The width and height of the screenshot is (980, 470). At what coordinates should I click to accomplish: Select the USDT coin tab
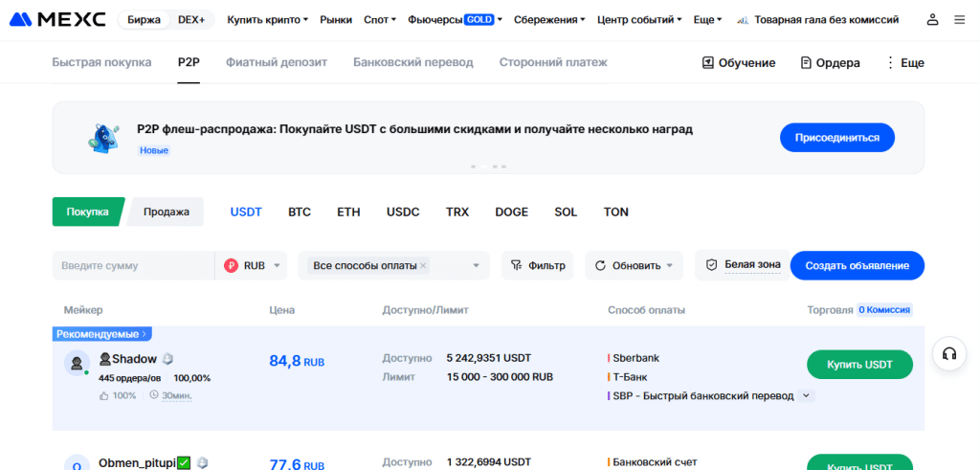click(x=246, y=212)
